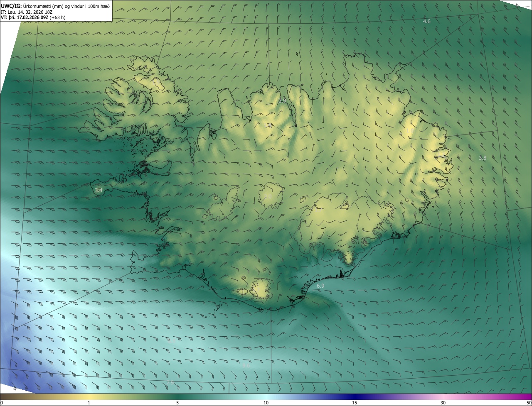Click the 15 tick on the colour scale
Viewport: 532px width, 406px height.
[355, 403]
